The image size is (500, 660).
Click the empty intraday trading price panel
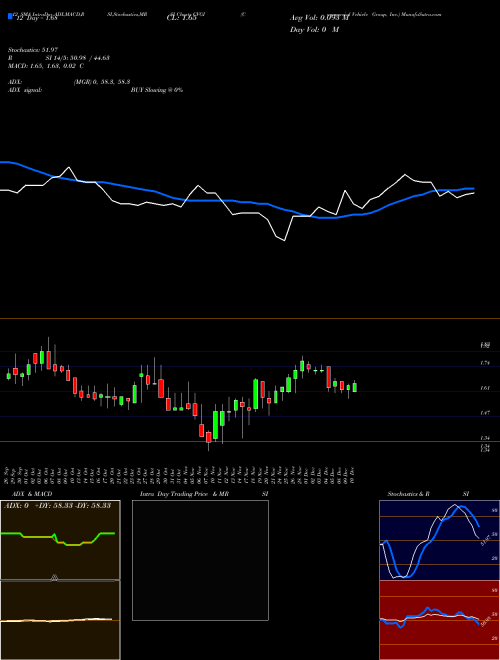(200, 560)
